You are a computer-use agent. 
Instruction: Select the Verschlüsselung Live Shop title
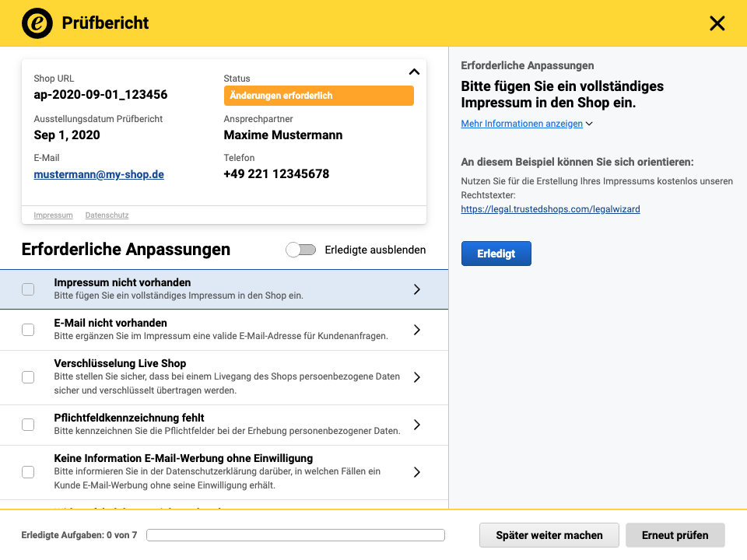[x=120, y=363]
